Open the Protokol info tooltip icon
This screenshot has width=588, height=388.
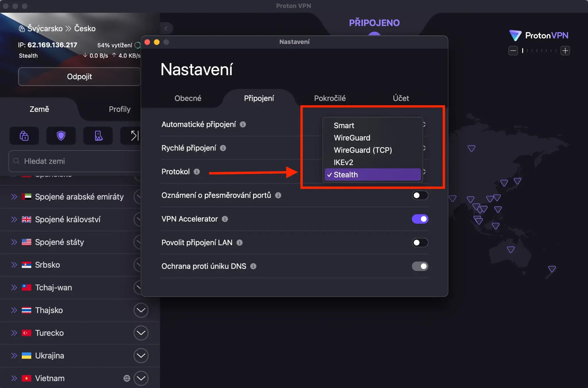[196, 172]
